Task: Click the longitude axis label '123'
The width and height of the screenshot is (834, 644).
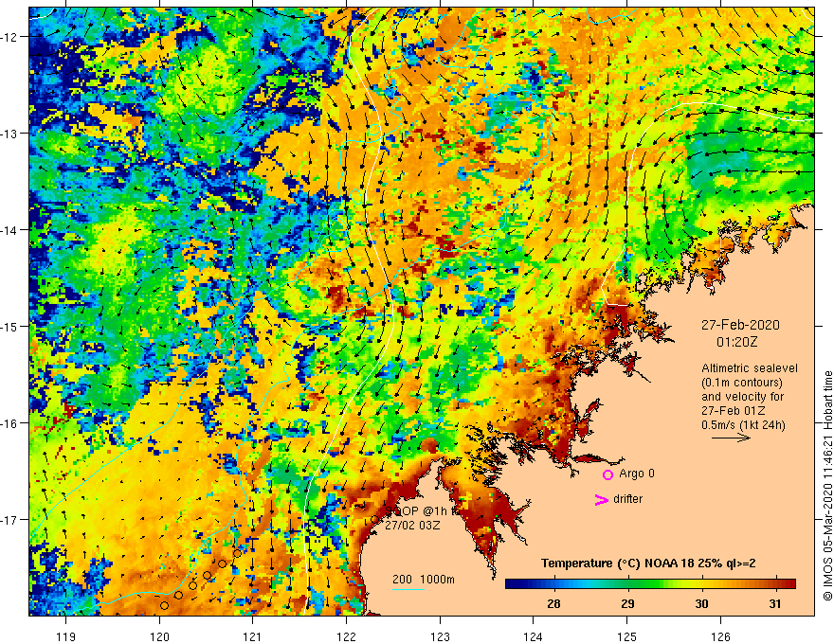Action: (x=440, y=636)
